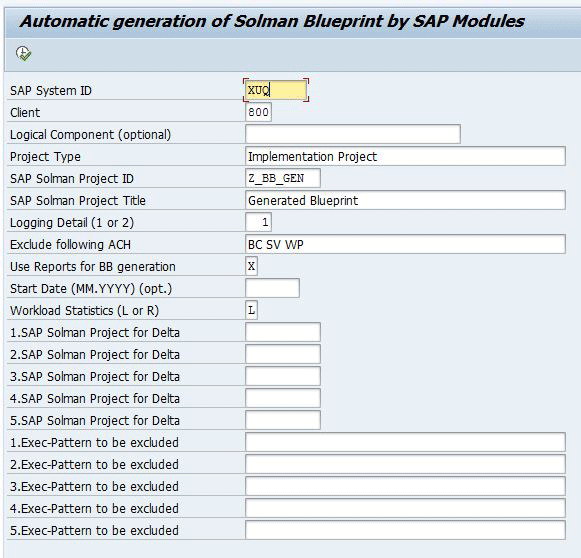
Task: Click the 2.Exec-Pattern to be excluded field
Action: click(x=405, y=464)
